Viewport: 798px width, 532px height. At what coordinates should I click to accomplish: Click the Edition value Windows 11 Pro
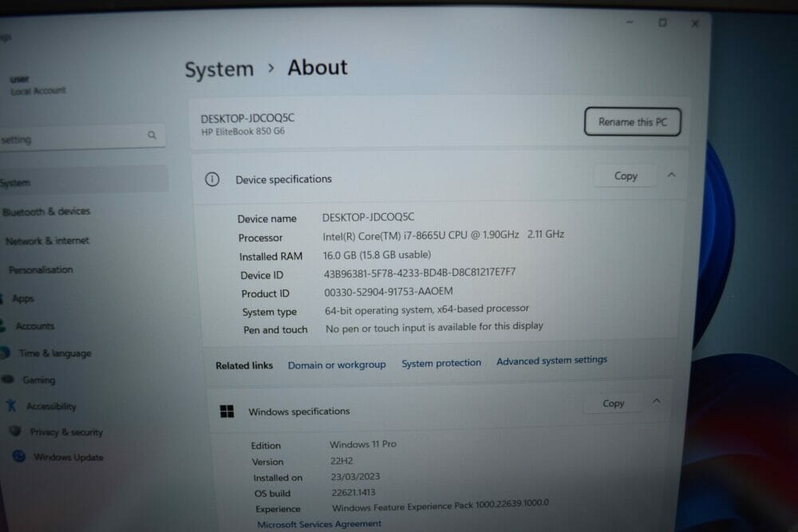(362, 444)
